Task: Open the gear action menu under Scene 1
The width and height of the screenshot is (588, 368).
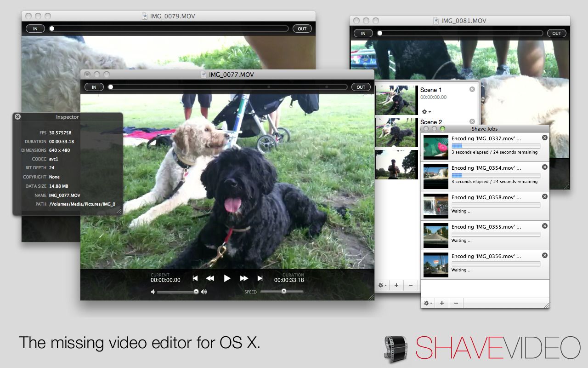Action: [425, 112]
